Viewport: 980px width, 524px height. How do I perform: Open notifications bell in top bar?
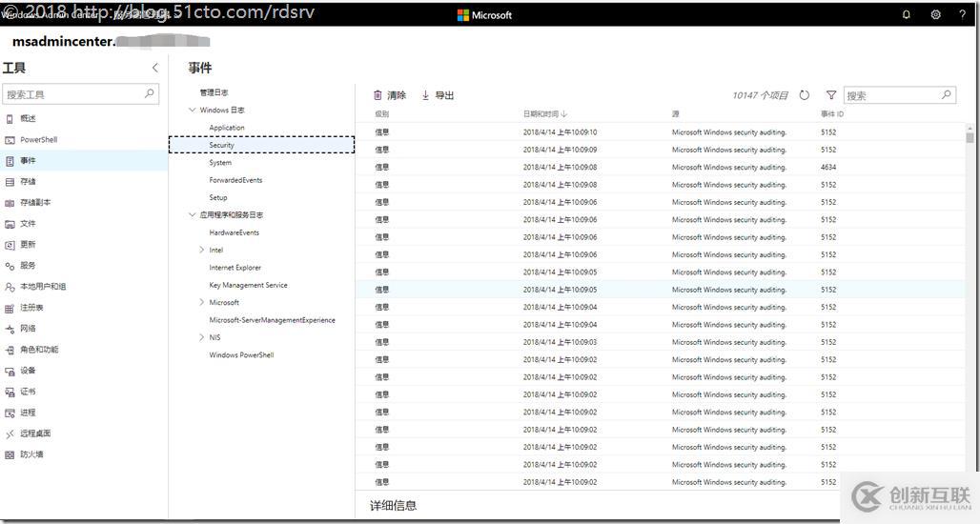pyautogui.click(x=907, y=14)
